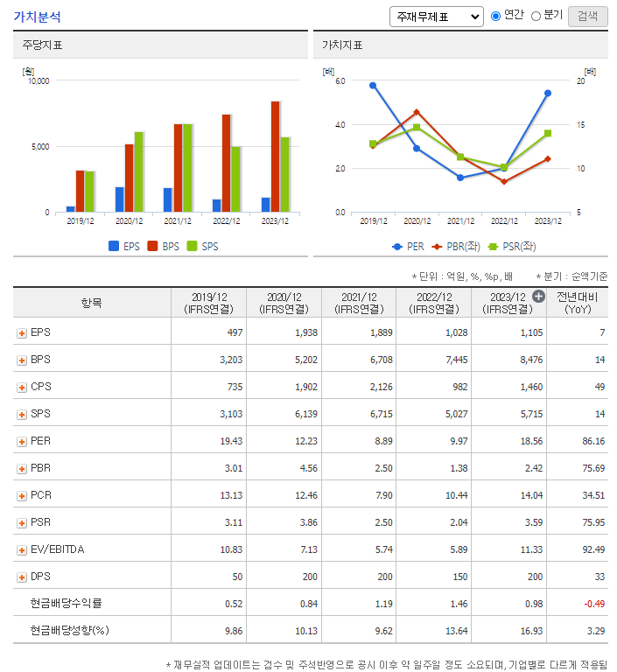This screenshot has height=672, width=617.
Task: Click the 2020/12 (IFRS연결) column header
Action: tap(284, 303)
